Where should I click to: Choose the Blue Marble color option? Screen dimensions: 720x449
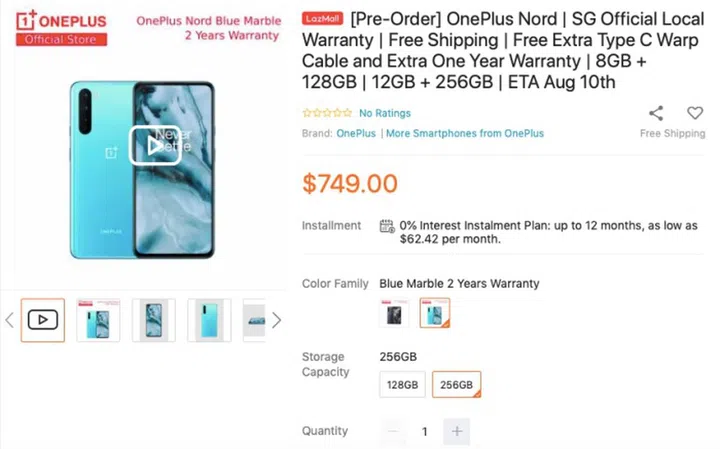[435, 314]
